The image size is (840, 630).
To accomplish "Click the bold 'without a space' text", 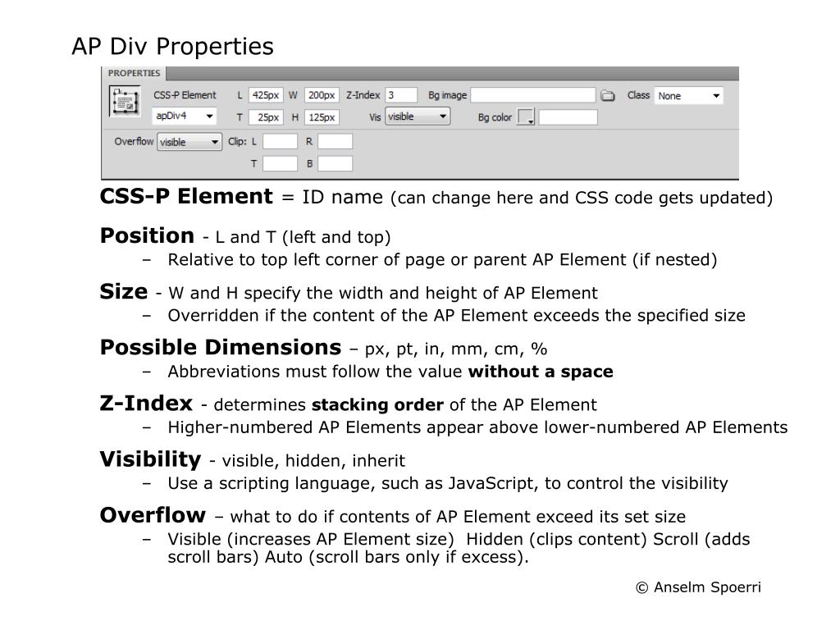I will pos(541,372).
